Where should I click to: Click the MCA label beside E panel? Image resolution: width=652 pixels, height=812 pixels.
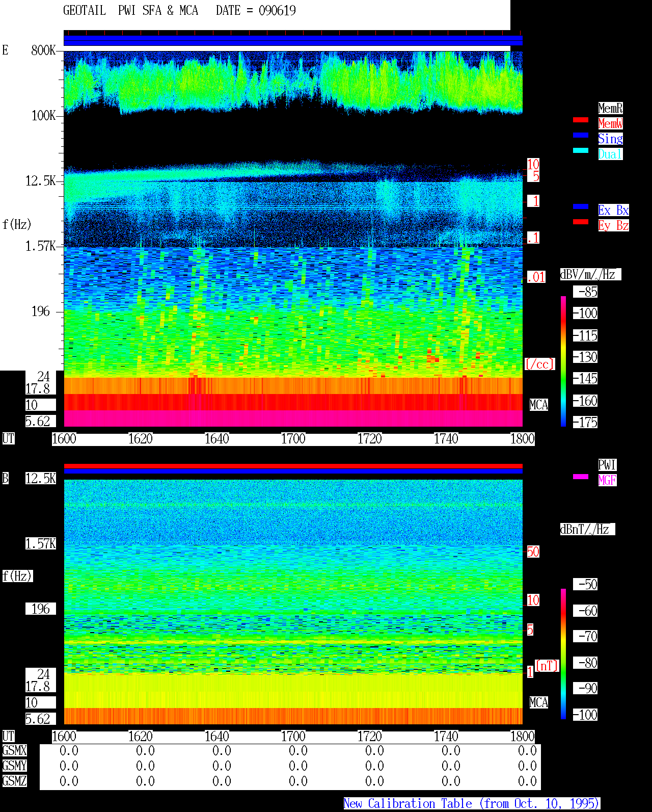point(539,405)
